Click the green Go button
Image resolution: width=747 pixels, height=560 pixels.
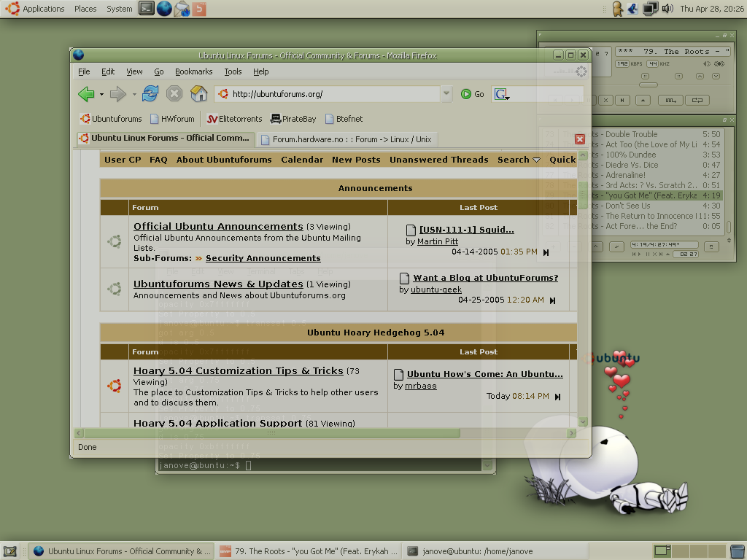coord(472,94)
